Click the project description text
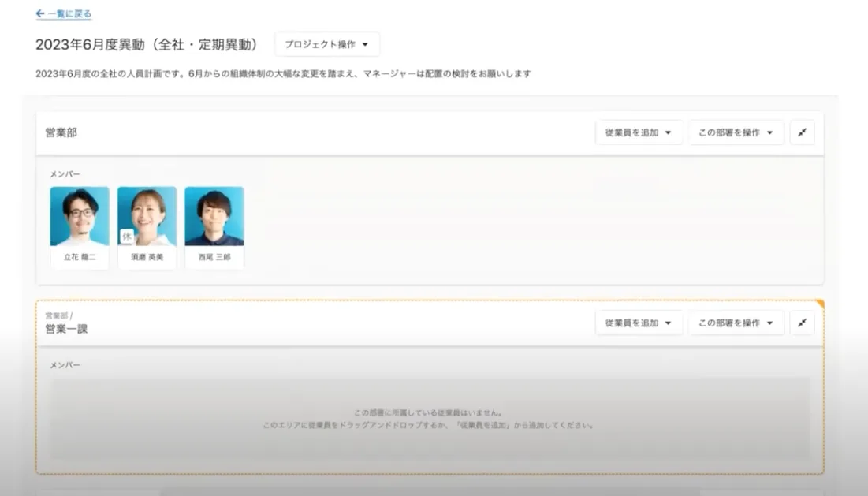This screenshot has height=496, width=868. tap(284, 73)
